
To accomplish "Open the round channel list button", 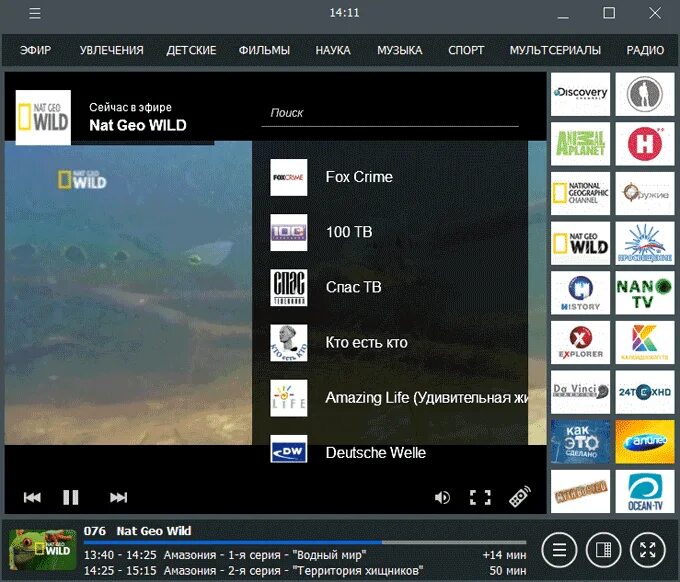I will click(x=559, y=550).
